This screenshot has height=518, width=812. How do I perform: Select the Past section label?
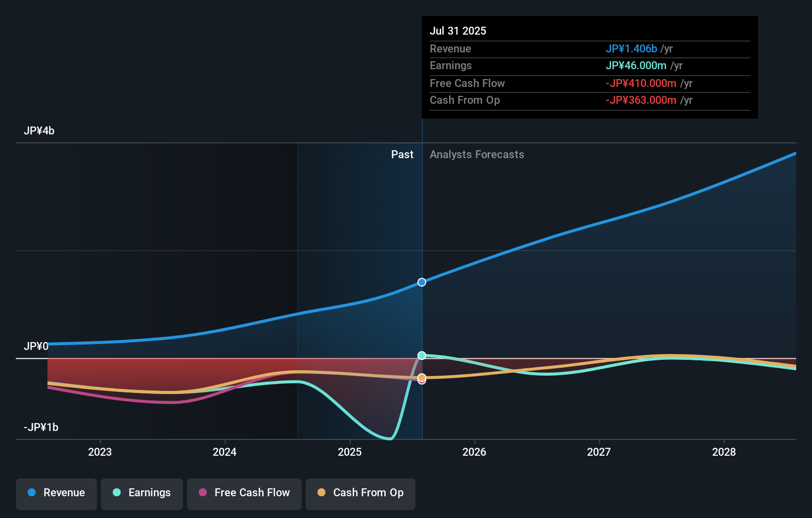click(402, 154)
